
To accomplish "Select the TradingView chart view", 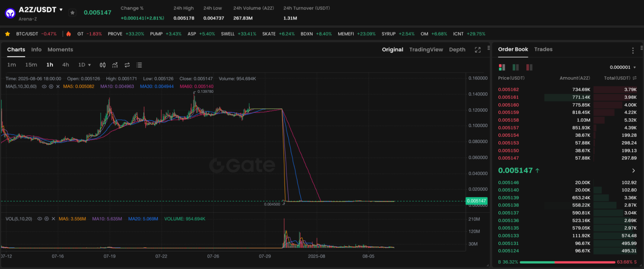I will [x=426, y=50].
